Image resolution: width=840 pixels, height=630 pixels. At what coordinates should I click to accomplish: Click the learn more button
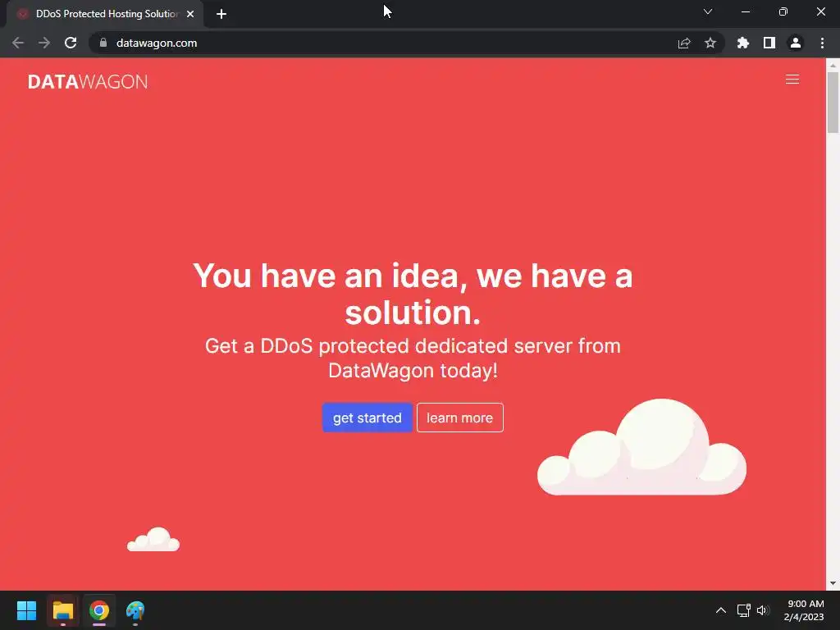click(459, 418)
